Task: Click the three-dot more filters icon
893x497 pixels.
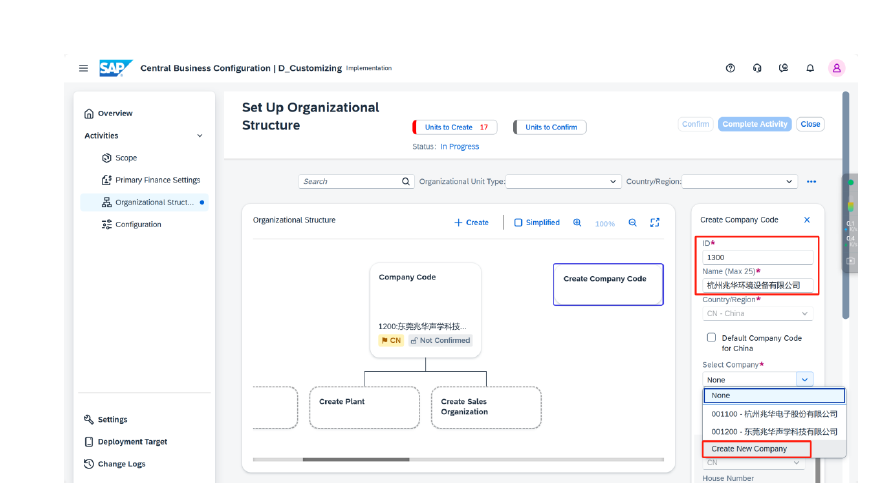Action: click(x=811, y=182)
